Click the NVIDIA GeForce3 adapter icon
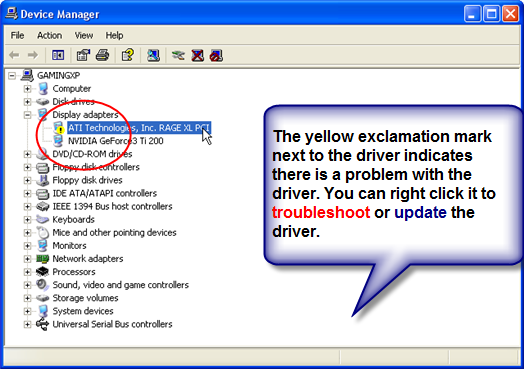Screen dimensions: 524x369 pos(58,141)
